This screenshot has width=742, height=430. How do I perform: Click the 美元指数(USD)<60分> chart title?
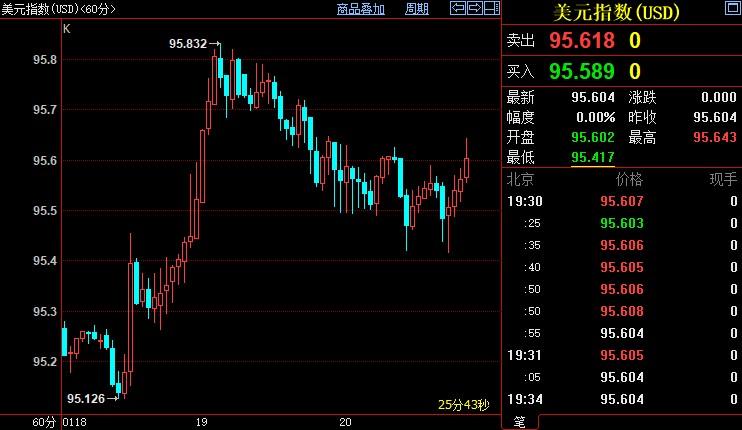click(59, 9)
